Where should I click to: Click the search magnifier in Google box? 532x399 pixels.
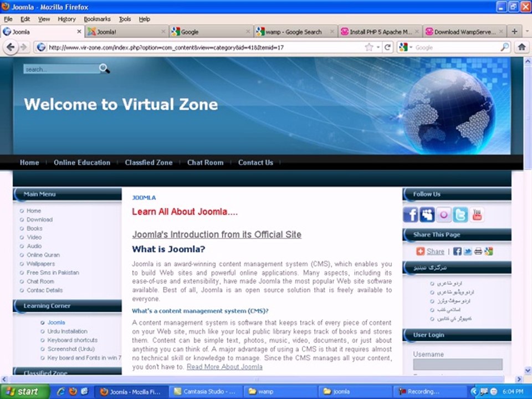[505, 47]
